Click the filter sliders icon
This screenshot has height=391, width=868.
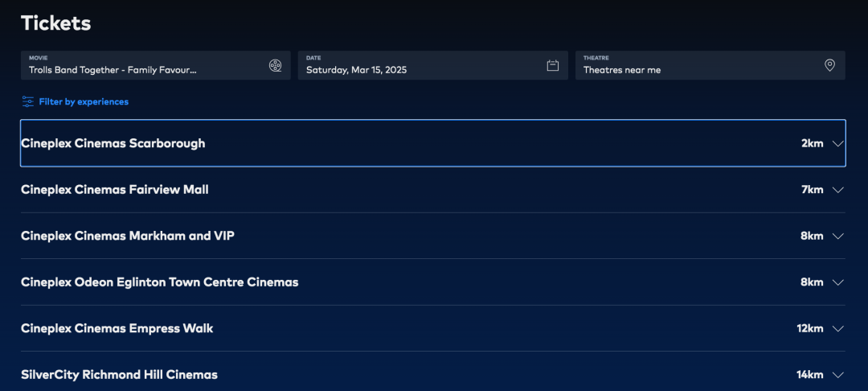(x=27, y=101)
